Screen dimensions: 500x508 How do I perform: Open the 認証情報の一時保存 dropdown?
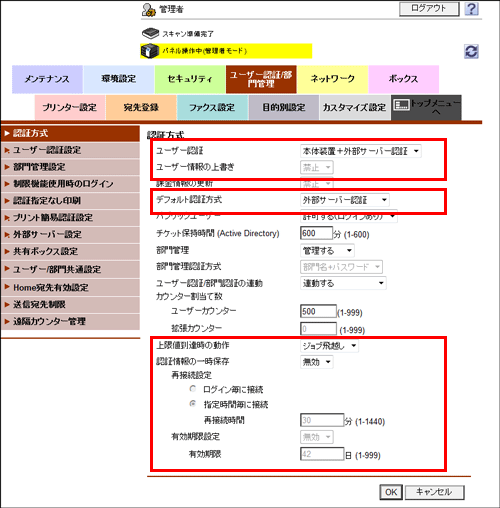coord(317,362)
